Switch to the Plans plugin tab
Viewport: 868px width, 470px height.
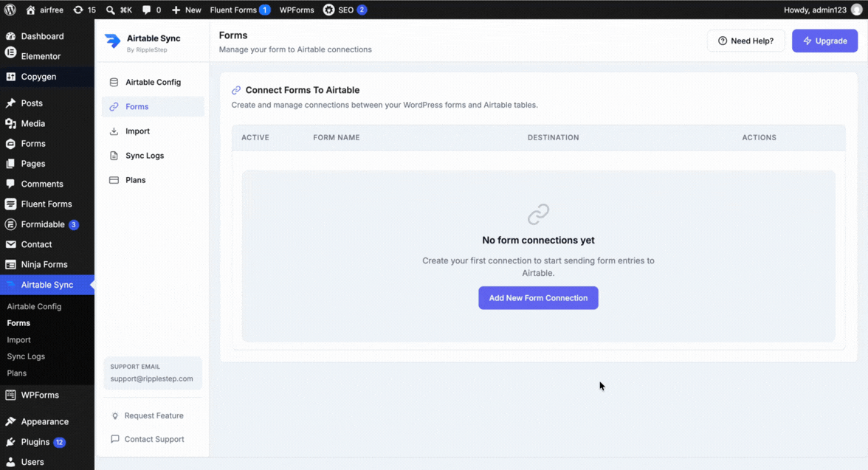(153, 180)
